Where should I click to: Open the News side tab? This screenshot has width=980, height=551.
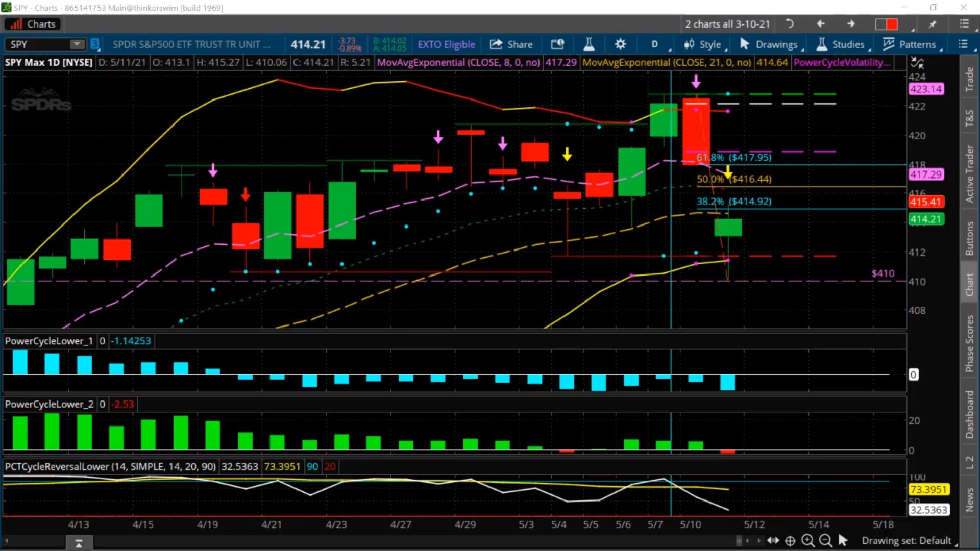coord(969,499)
